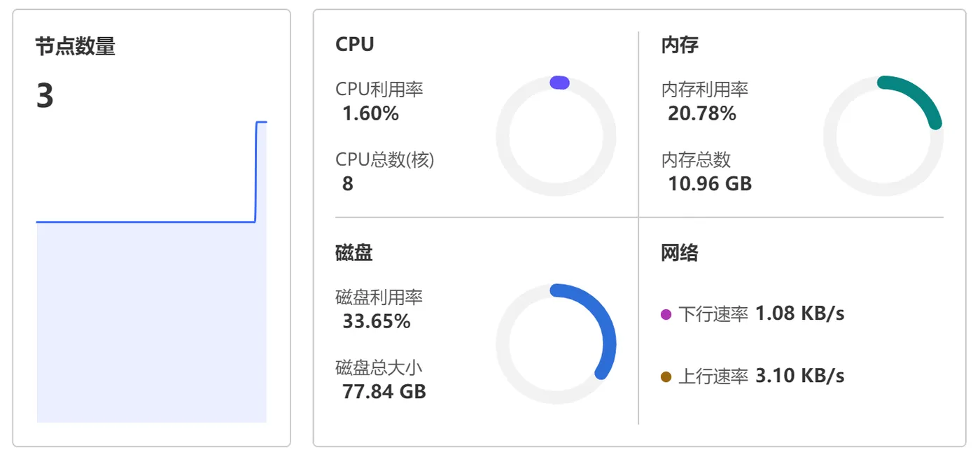Select the 节点数量 card title

(x=76, y=47)
